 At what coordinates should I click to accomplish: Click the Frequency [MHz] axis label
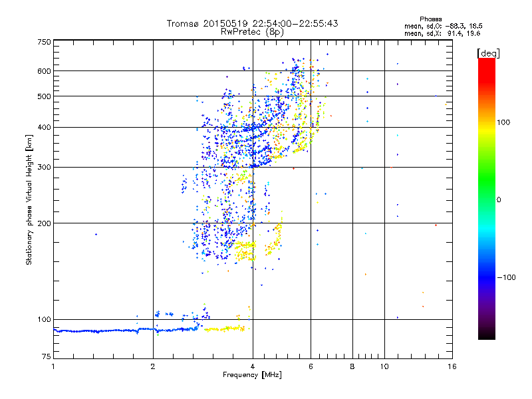tap(252, 375)
